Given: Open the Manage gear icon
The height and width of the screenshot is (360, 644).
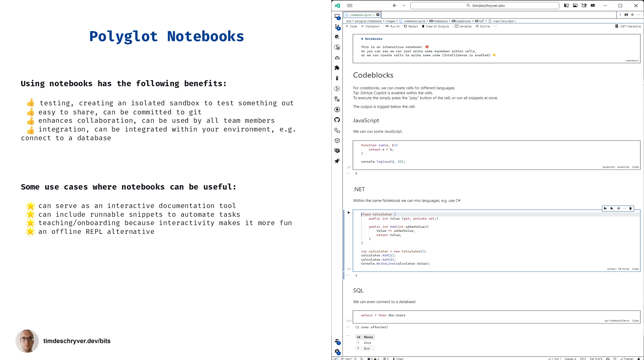Looking at the screenshot, I should 337,352.
